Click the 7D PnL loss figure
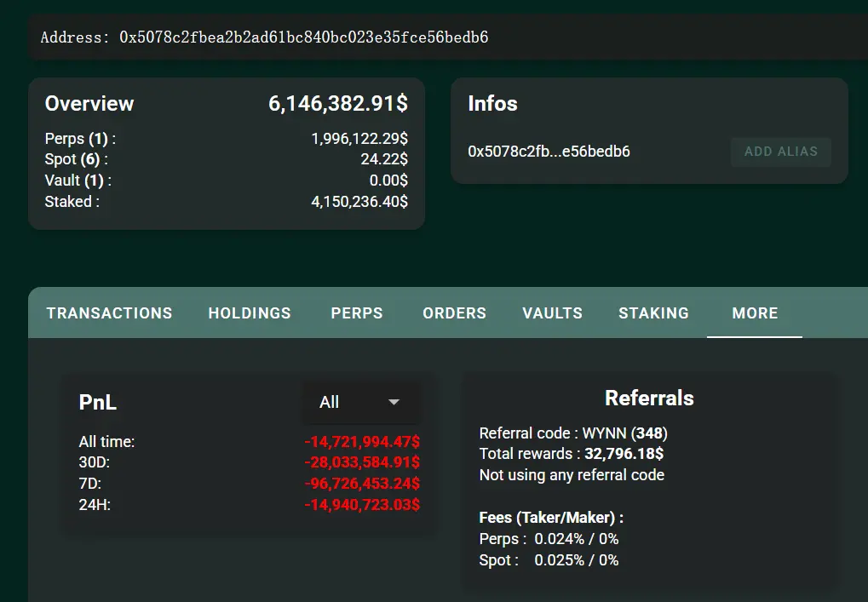 tap(361, 484)
